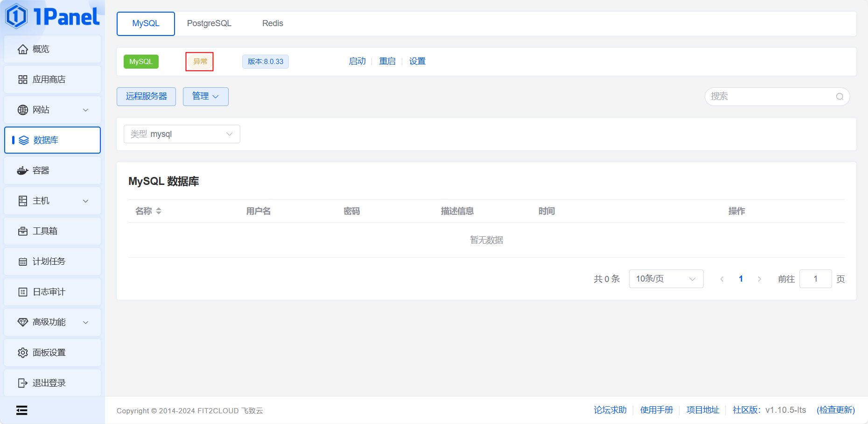The height and width of the screenshot is (424, 868).
Task: Open the 使用手册 manual link
Action: click(x=656, y=410)
